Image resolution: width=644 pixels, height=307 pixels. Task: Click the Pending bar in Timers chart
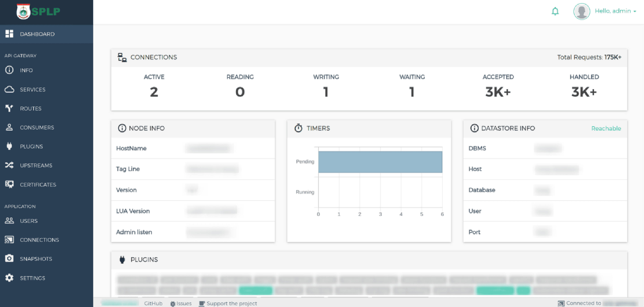380,162
